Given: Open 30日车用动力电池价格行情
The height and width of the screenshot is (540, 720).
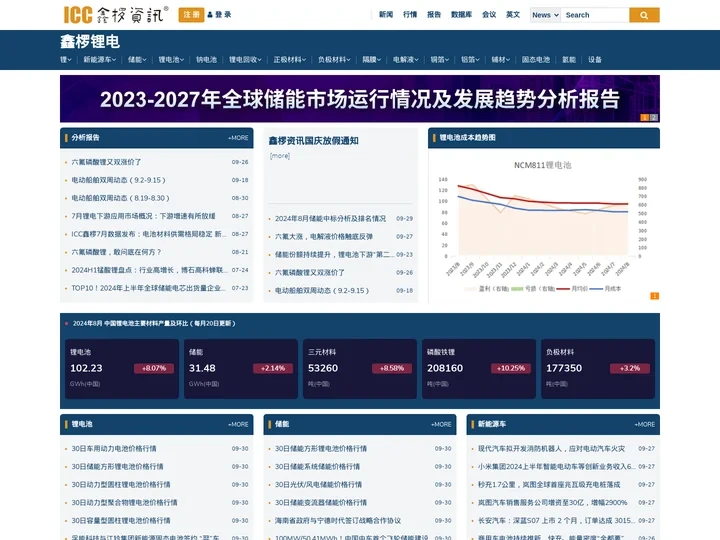Looking at the screenshot, I should [114, 449].
